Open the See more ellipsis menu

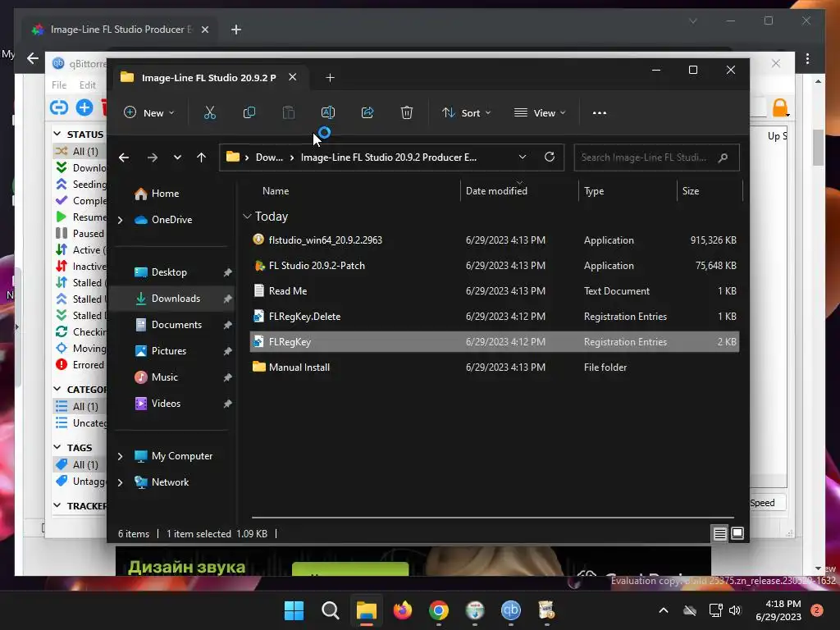pyautogui.click(x=600, y=113)
